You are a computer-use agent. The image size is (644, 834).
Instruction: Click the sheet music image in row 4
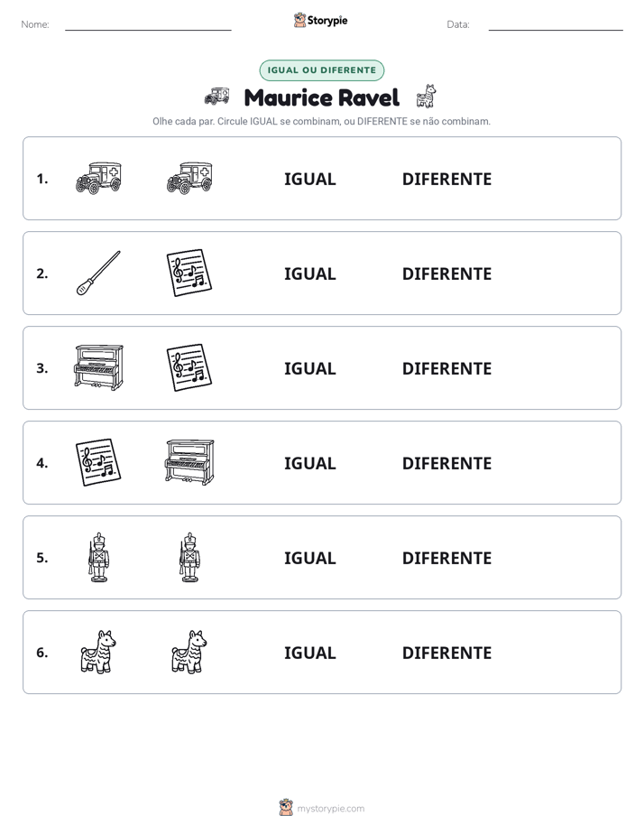click(x=98, y=462)
